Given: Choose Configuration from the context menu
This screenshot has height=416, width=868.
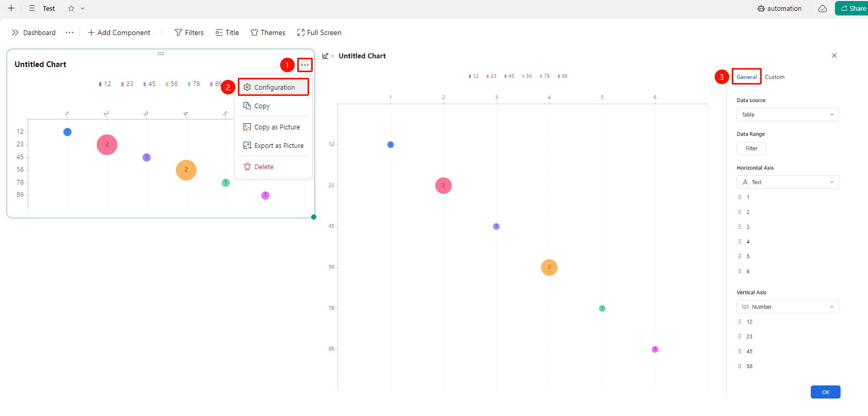Looking at the screenshot, I should coord(274,87).
